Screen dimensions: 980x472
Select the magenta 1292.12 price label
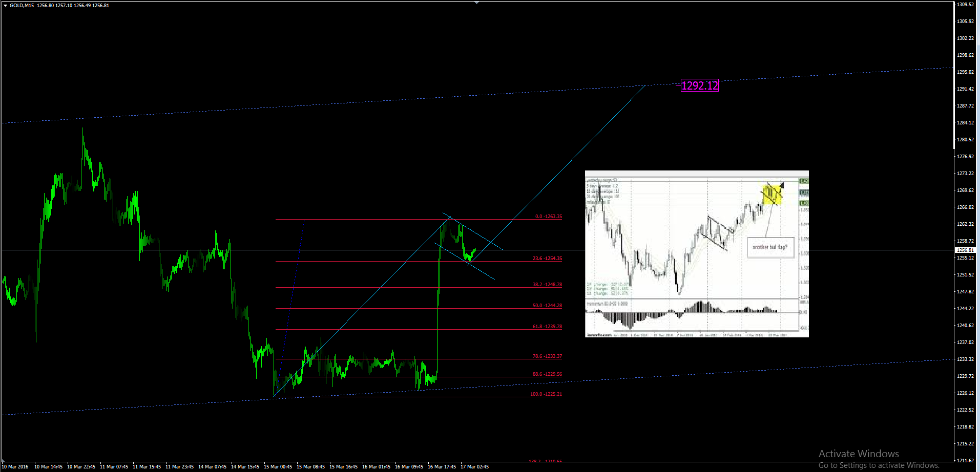pyautogui.click(x=700, y=85)
